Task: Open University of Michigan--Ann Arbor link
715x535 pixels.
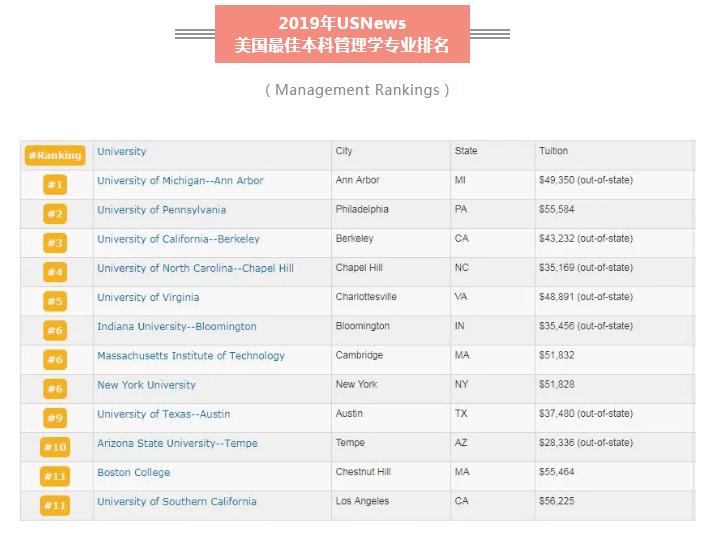Action: (x=180, y=181)
